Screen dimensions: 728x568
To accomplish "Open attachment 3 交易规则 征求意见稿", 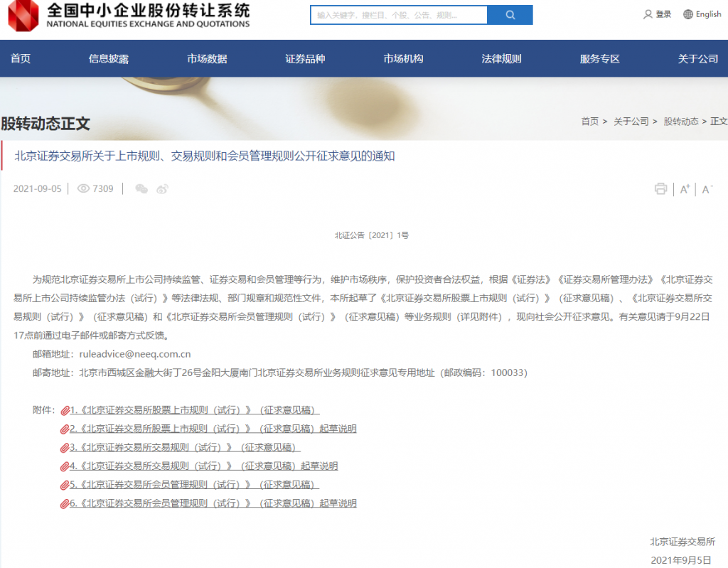I will [186, 447].
